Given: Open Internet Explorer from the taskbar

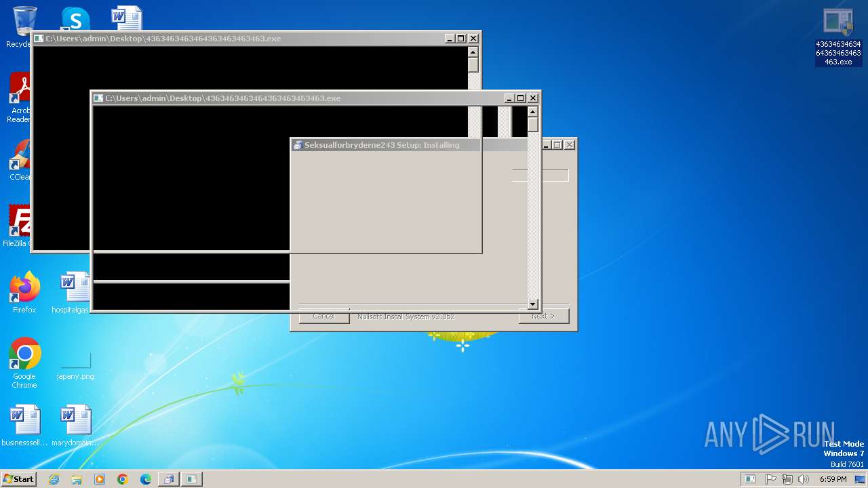Looking at the screenshot, I should pyautogui.click(x=54, y=479).
